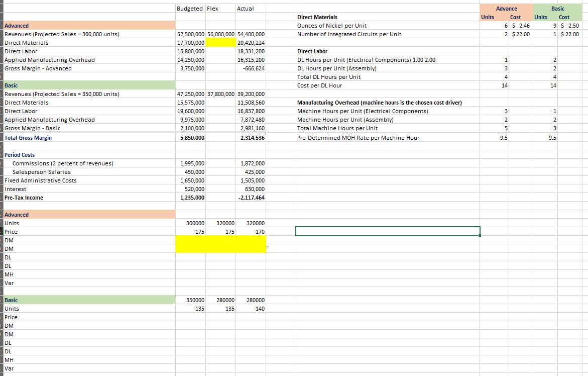Viewport: 588px width, 376px height.
Task: Select the Pre-Tax Income value 1,235,000
Action: 193,197
